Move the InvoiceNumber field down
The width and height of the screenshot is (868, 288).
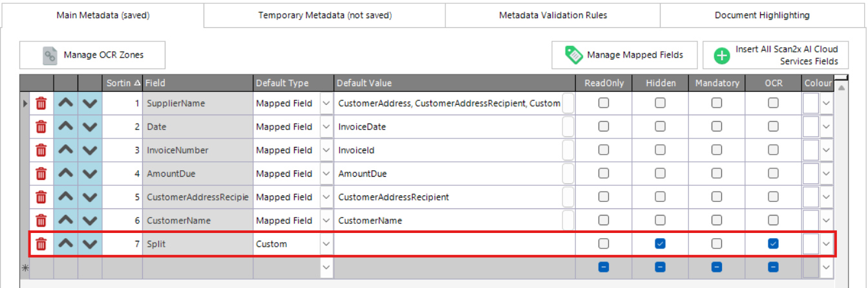90,150
